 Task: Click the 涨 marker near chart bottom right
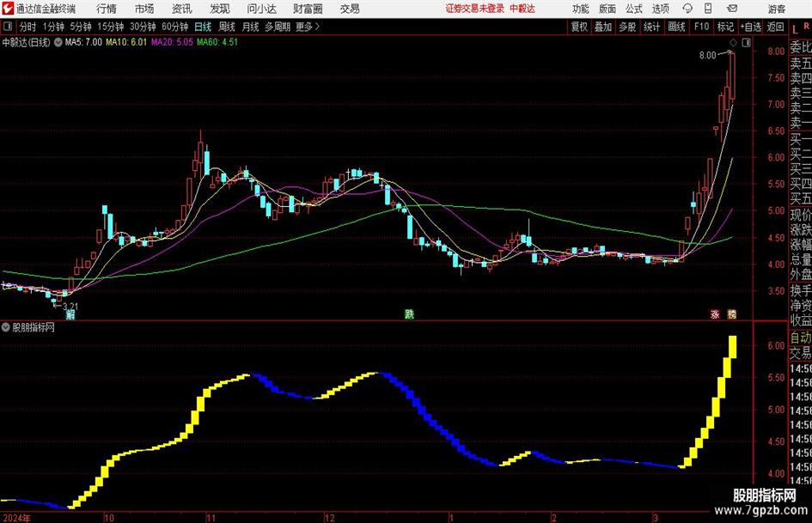pos(715,314)
